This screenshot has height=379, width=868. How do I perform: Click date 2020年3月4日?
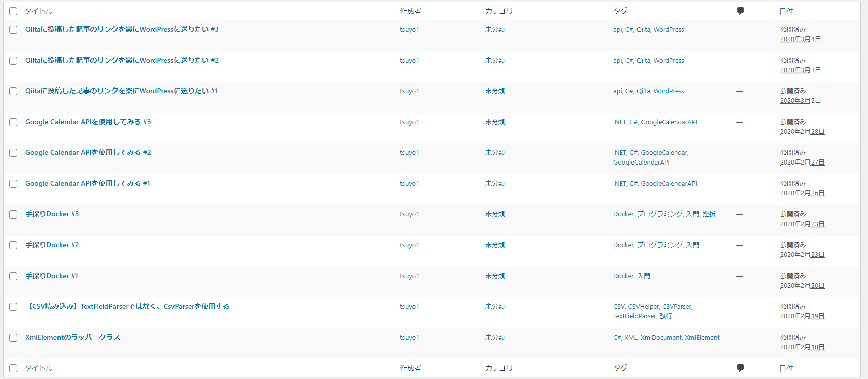pos(800,39)
